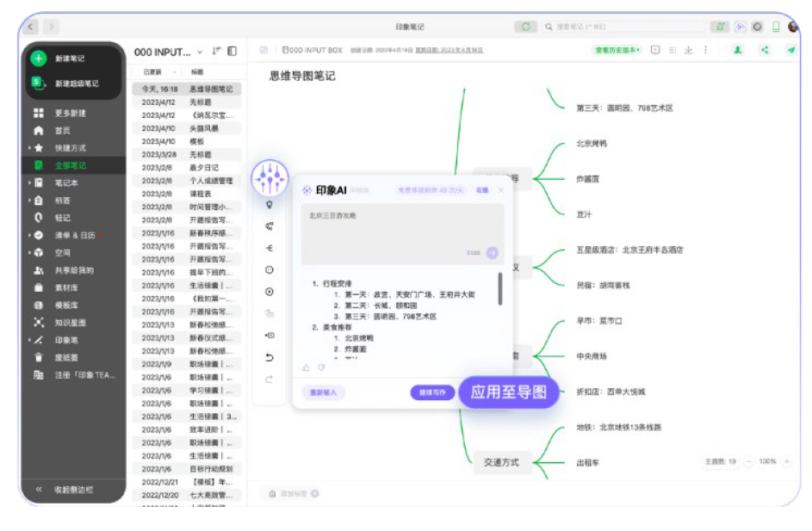
Task: Click the round 印象AI mind map launcher
Action: point(270,177)
